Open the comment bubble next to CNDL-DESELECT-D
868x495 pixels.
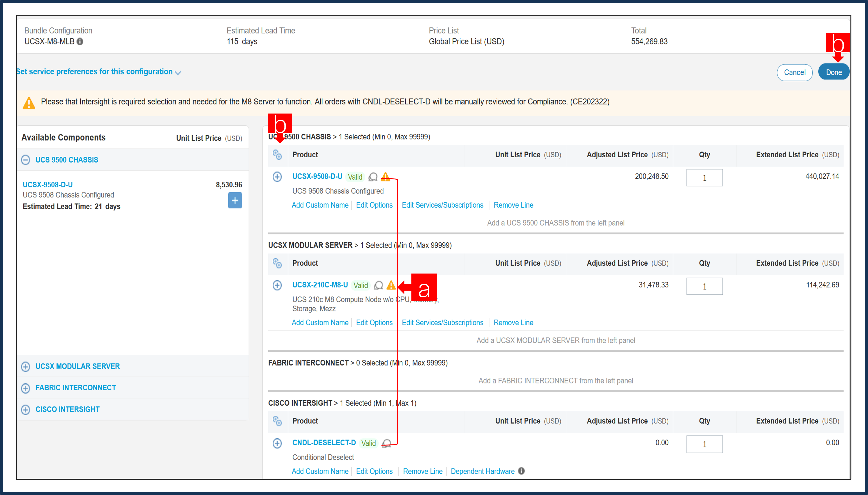click(386, 443)
